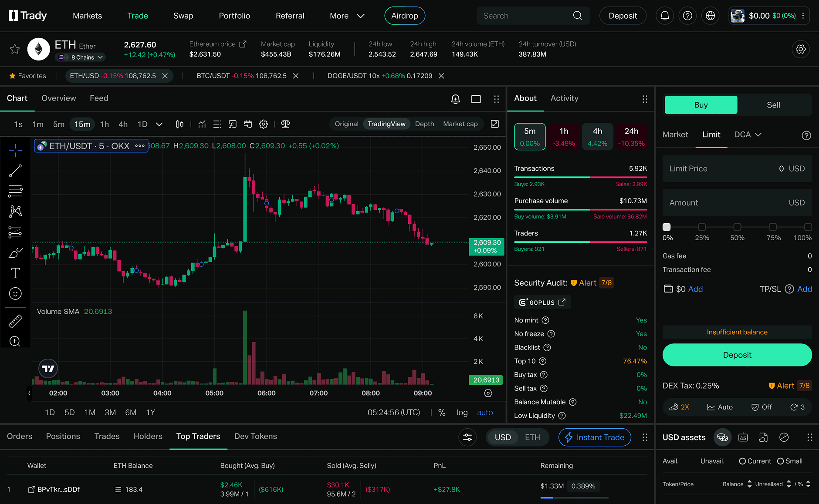
Task: Set amount slider to 50%
Action: [x=737, y=227]
